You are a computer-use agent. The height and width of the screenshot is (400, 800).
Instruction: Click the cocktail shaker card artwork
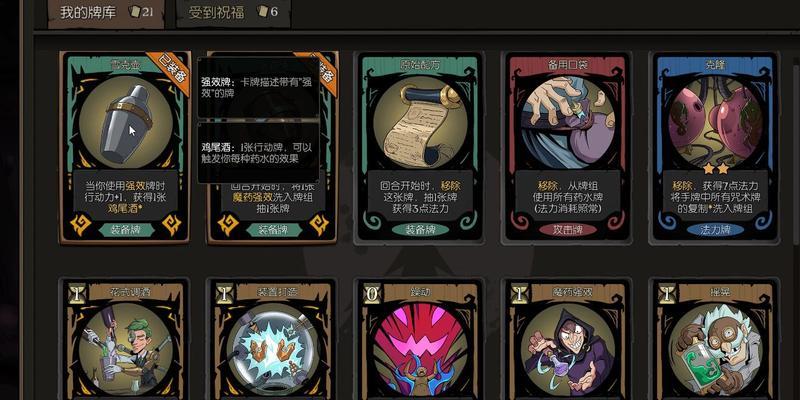pyautogui.click(x=126, y=123)
